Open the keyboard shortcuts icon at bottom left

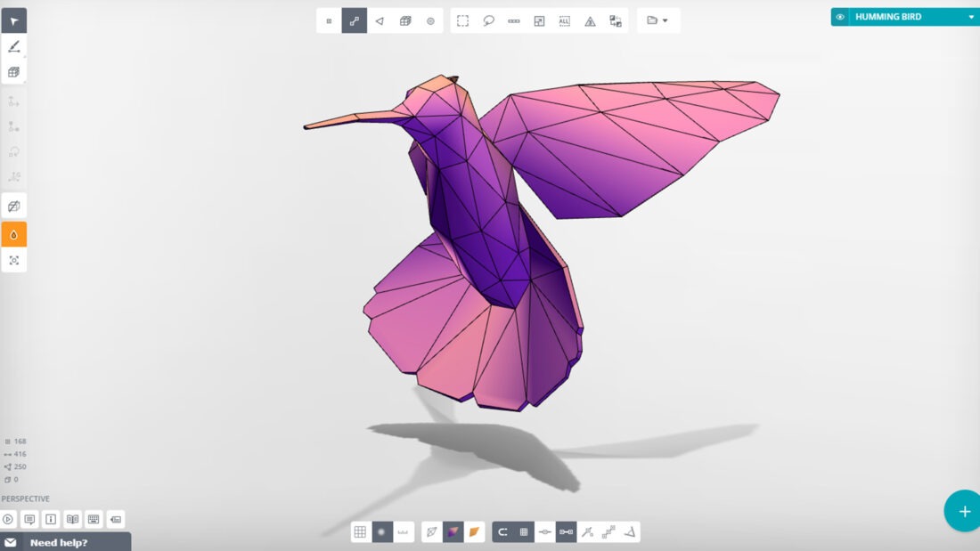click(x=94, y=519)
